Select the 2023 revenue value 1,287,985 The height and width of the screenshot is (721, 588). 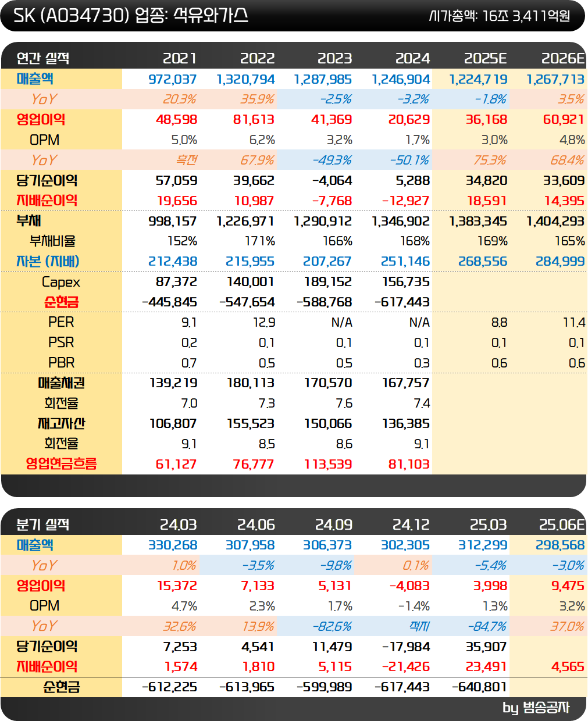pyautogui.click(x=323, y=79)
